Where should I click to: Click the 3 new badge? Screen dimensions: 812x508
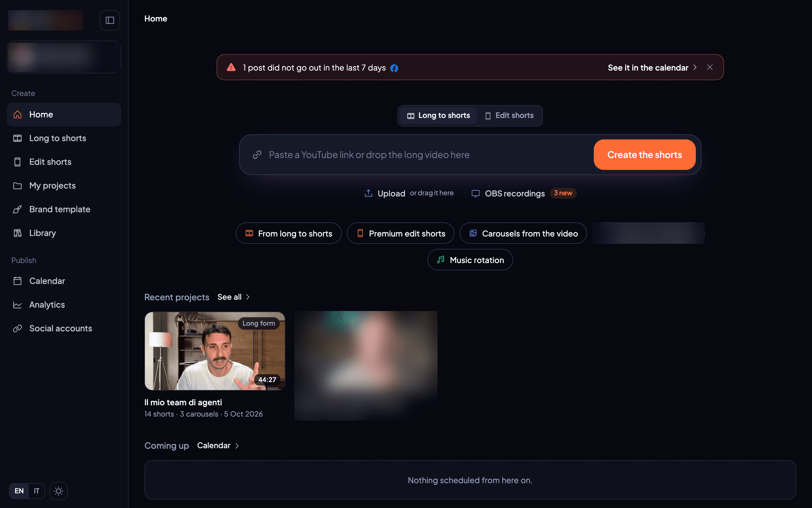[x=563, y=193]
